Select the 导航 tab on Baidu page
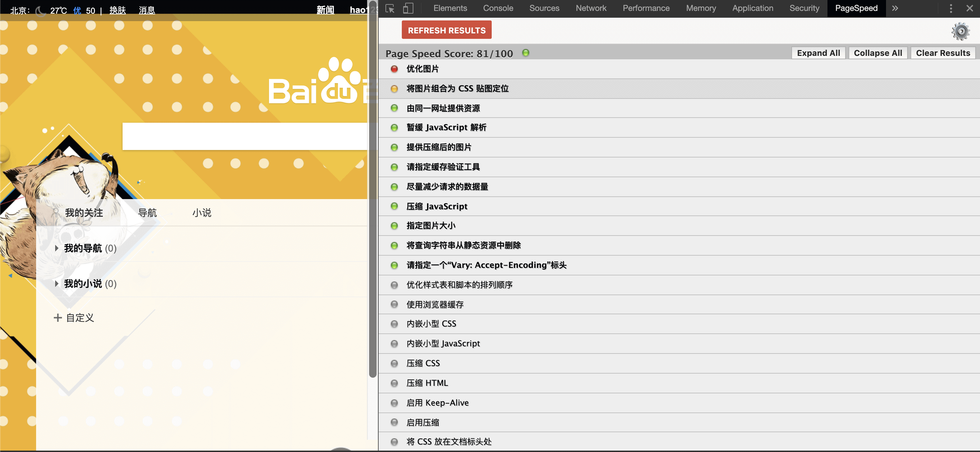980x452 pixels. (147, 213)
